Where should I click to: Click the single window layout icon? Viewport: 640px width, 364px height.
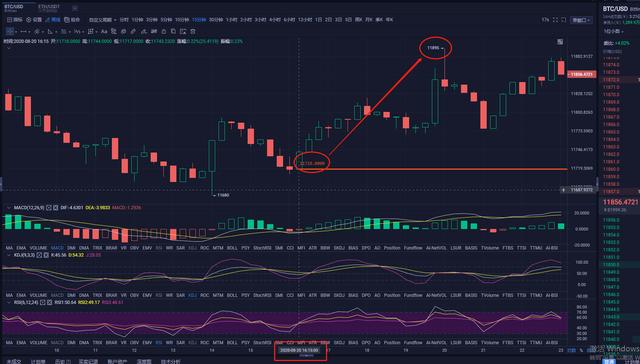564,20
